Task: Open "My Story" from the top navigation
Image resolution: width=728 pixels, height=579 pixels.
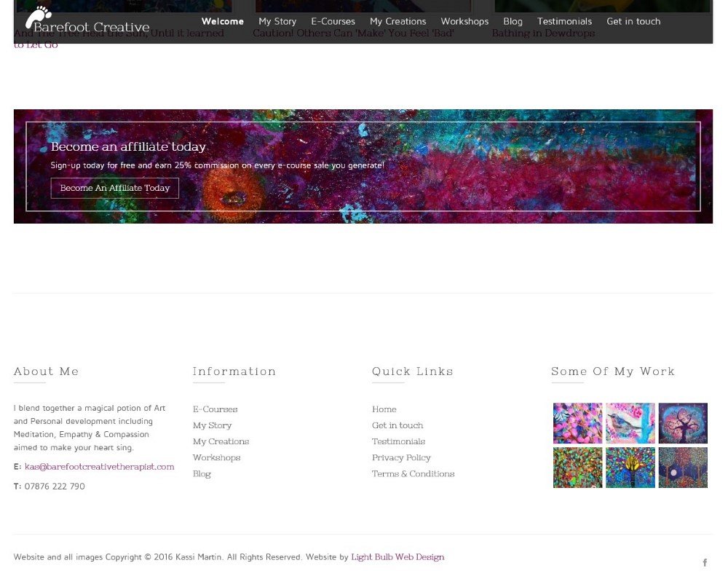Action: coord(277,21)
